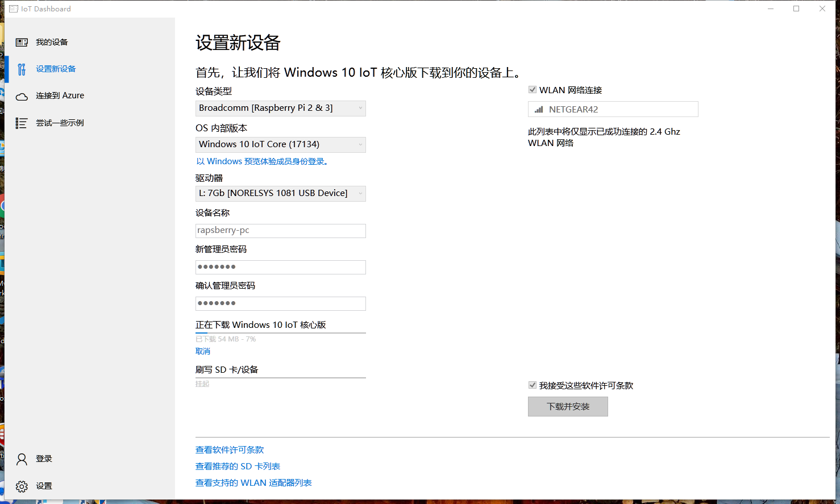Open 驱动器 NORELSYS USB Device dropdown
This screenshot has height=504, width=840.
point(281,193)
